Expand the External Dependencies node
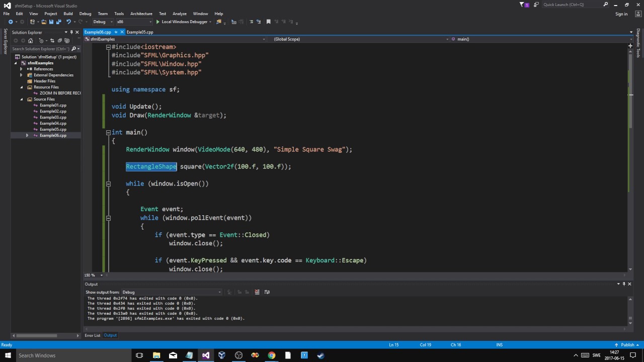The image size is (644, 362). pos(21,75)
